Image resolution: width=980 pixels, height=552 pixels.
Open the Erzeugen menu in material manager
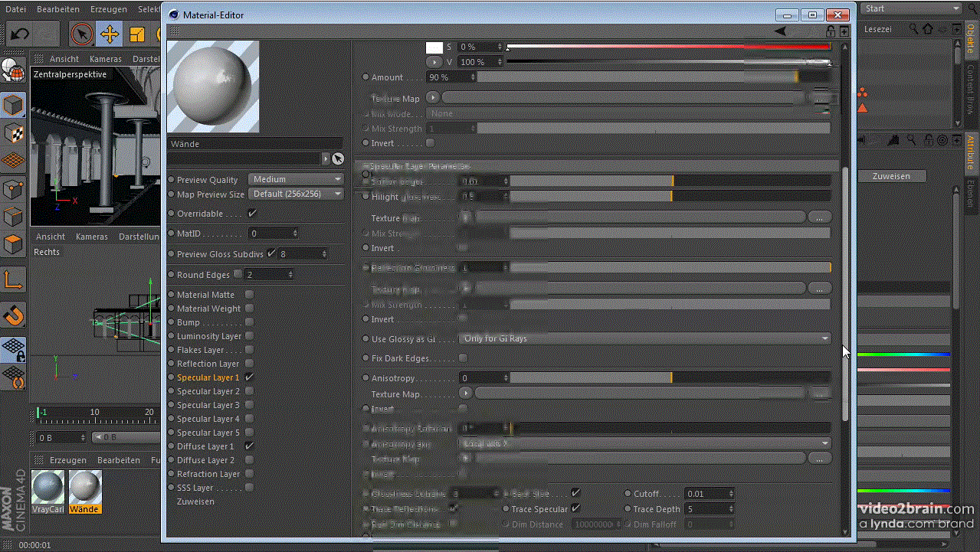point(68,460)
